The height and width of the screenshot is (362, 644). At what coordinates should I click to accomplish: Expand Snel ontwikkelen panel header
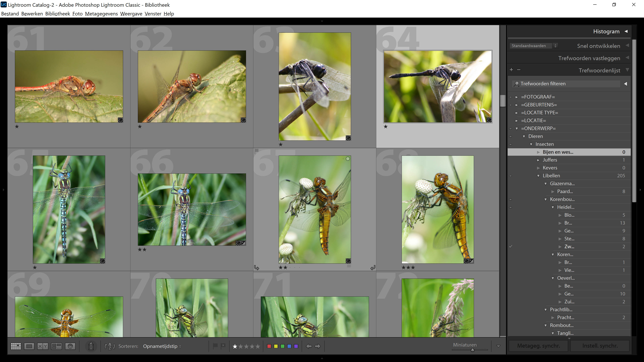599,46
